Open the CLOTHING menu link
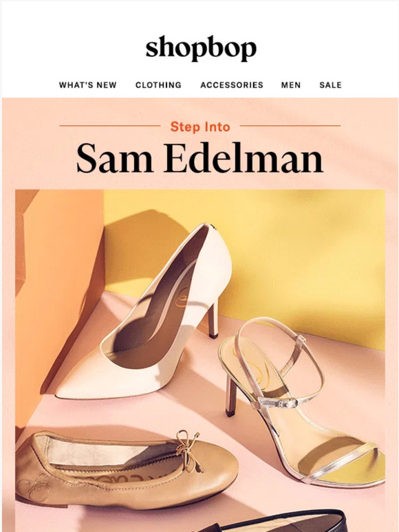Screen dimensions: 399x532 click(158, 85)
